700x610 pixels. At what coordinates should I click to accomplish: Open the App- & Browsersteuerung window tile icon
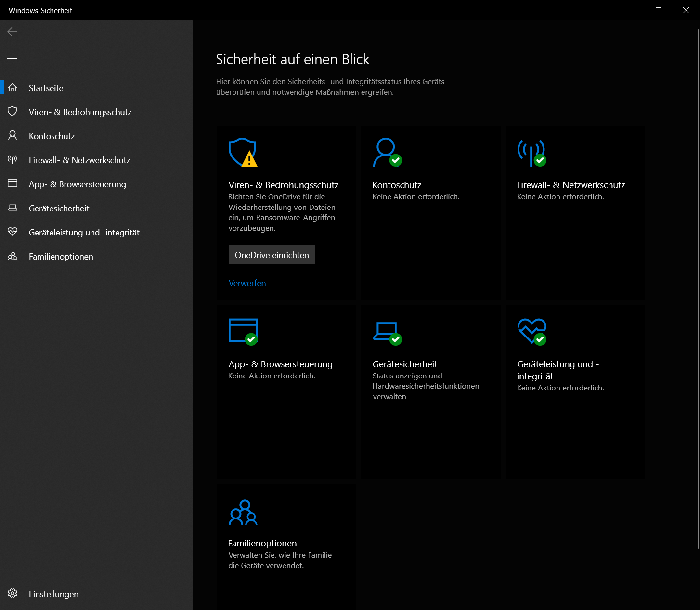click(243, 331)
